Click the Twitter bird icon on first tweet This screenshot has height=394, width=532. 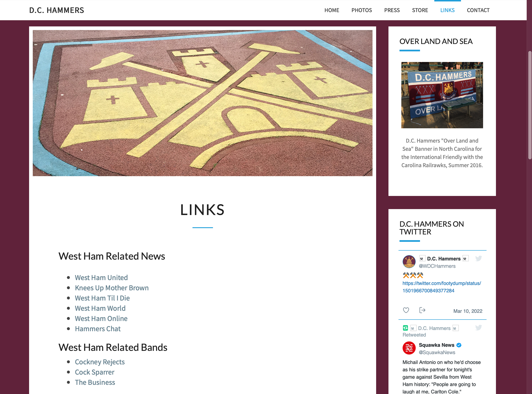[x=479, y=258]
